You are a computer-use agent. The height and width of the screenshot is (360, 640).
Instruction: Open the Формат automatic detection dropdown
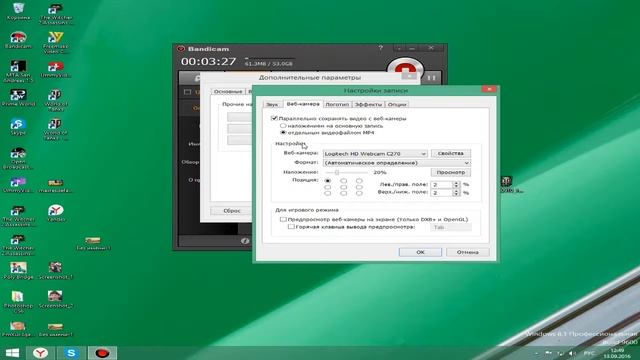click(396, 163)
